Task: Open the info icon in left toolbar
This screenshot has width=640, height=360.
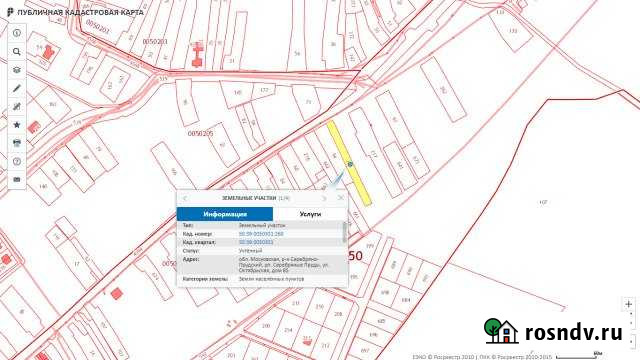Action: click(x=17, y=33)
